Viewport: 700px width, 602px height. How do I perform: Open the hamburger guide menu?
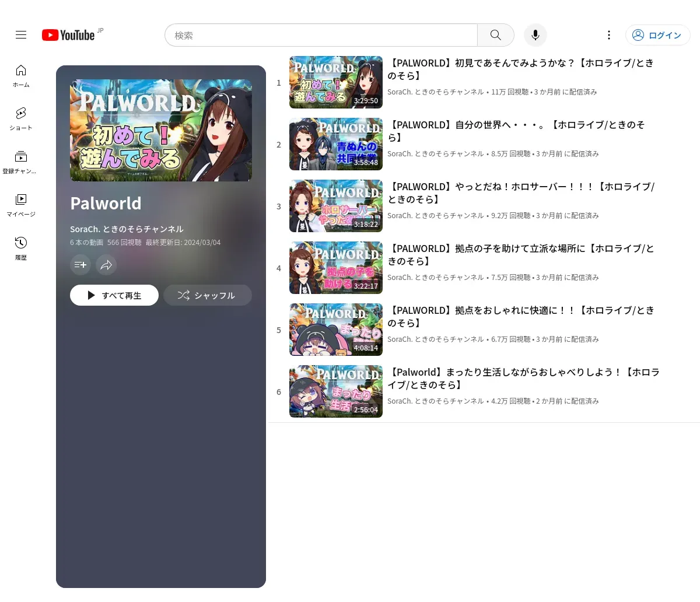tap(21, 35)
